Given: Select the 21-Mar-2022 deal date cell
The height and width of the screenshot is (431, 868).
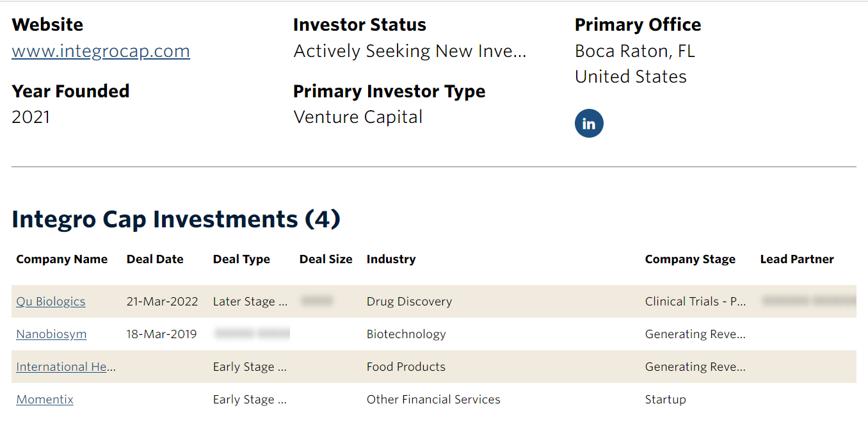Looking at the screenshot, I should click(x=163, y=302).
